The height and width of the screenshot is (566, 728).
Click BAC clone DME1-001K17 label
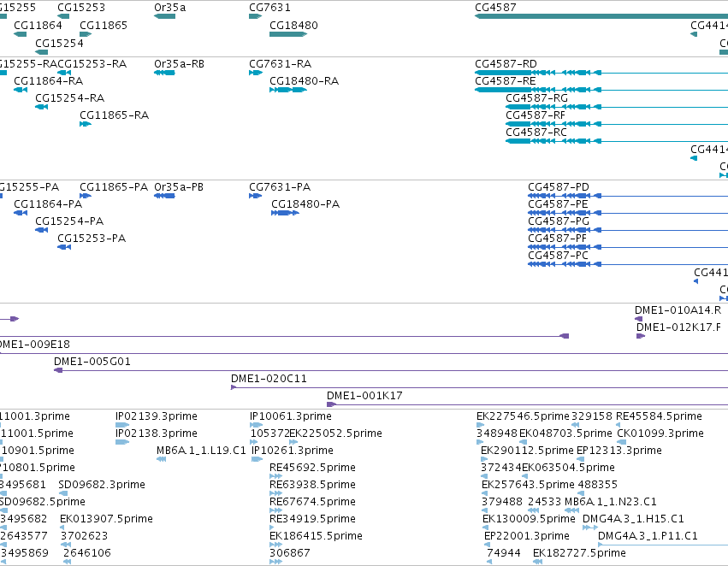pos(364,396)
